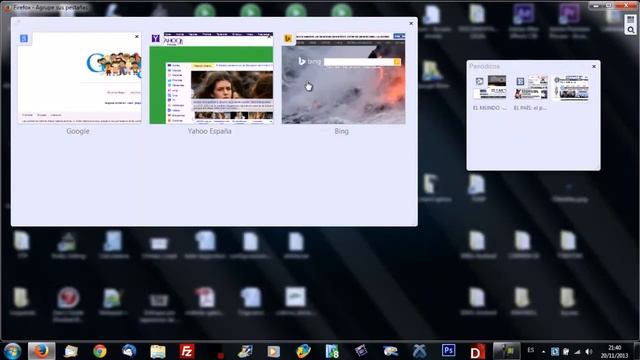Image resolution: width=640 pixels, height=360 pixels.
Task: Open media player from the taskbar
Action: pyautogui.click(x=273, y=351)
